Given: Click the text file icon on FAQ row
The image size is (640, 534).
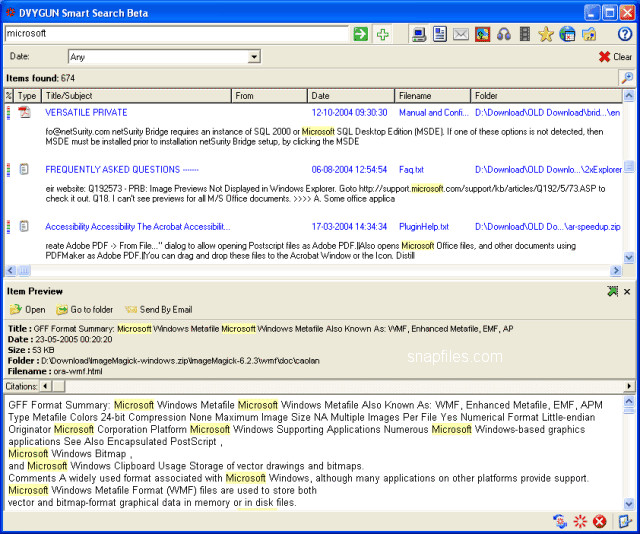Looking at the screenshot, I should pyautogui.click(x=24, y=169).
